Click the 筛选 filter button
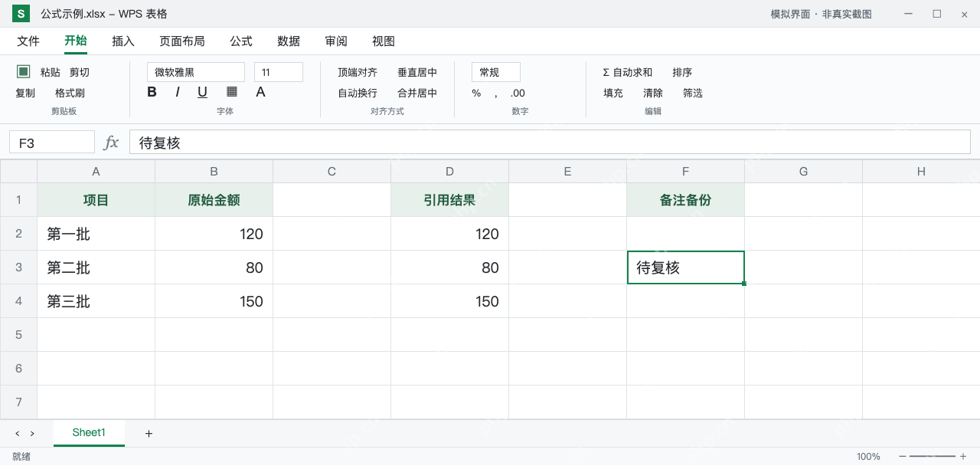This screenshot has height=466, width=980. pos(693,93)
